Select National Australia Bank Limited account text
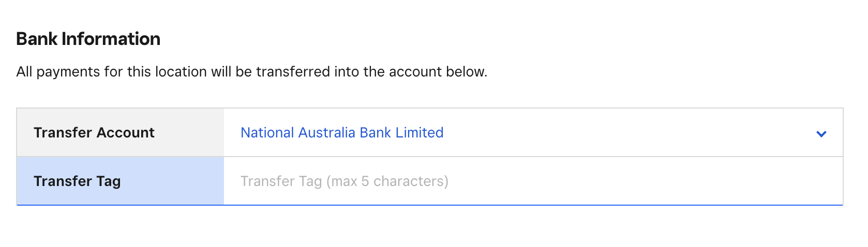The height and width of the screenshot is (247, 868). coord(341,133)
